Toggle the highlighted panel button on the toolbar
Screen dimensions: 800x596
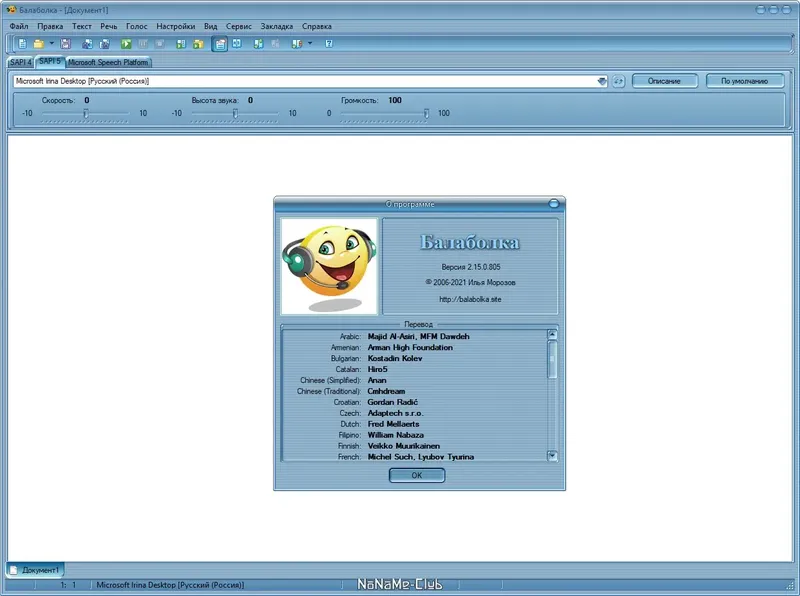coord(220,44)
